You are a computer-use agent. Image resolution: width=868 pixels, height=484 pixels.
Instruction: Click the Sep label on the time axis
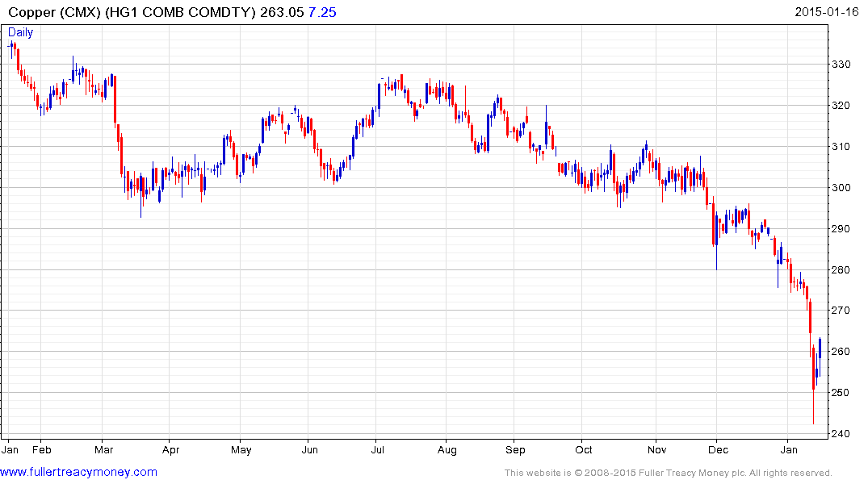pos(515,449)
